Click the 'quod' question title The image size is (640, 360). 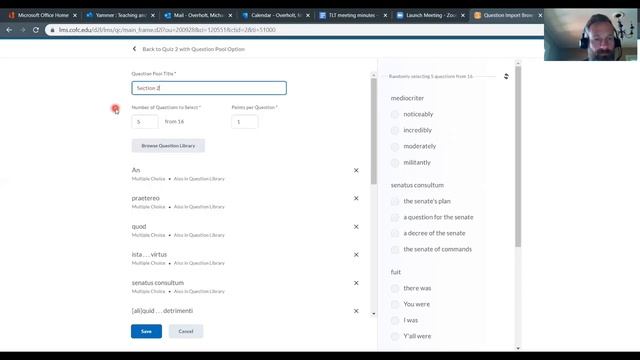pos(139,226)
